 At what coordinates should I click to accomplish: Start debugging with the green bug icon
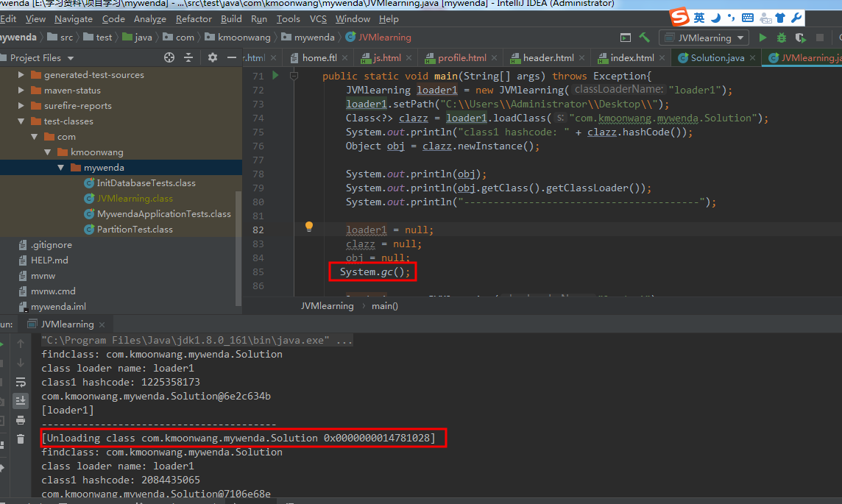click(782, 38)
